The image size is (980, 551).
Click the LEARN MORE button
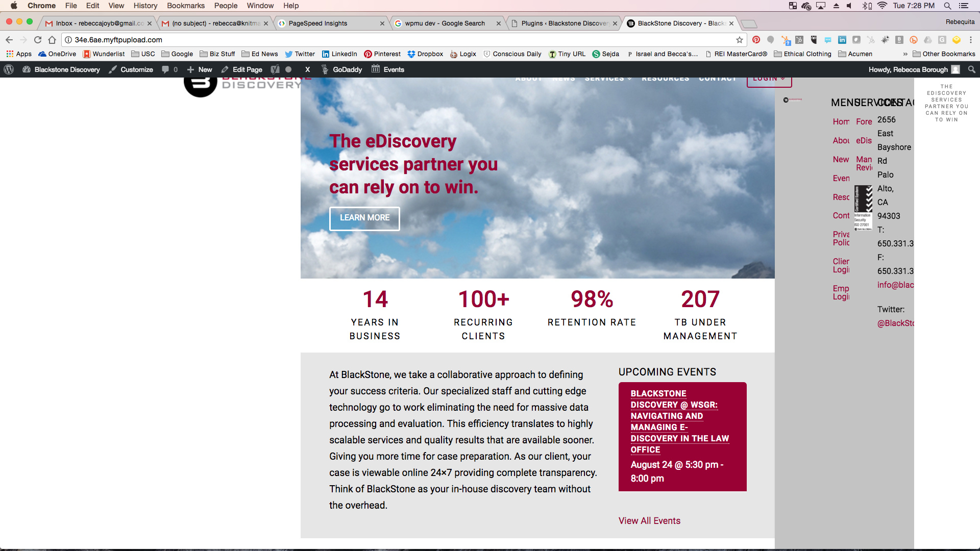coord(364,218)
